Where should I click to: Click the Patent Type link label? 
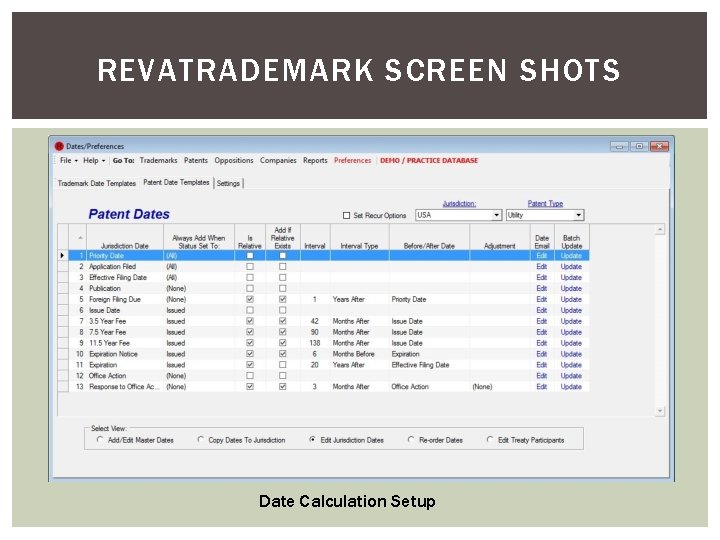(545, 203)
